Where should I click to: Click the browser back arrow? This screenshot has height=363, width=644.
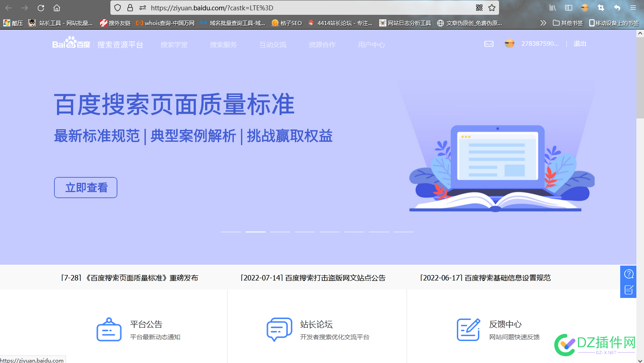[x=9, y=8]
